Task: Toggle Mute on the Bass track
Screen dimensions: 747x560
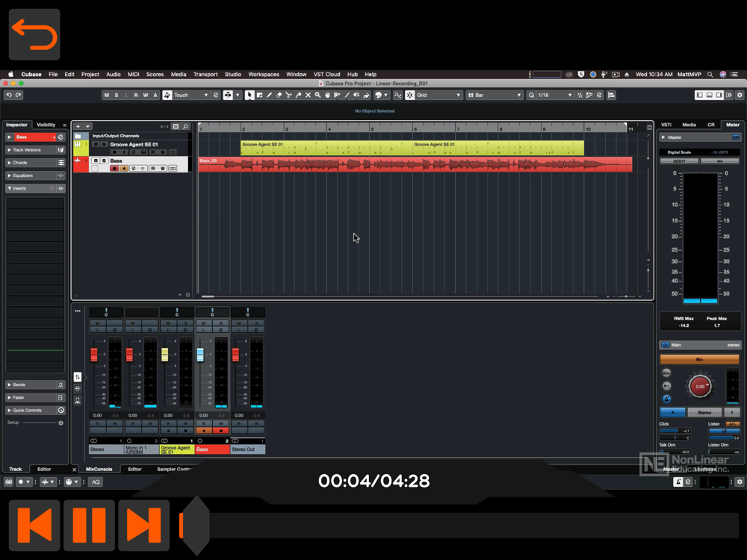Action: [96, 161]
